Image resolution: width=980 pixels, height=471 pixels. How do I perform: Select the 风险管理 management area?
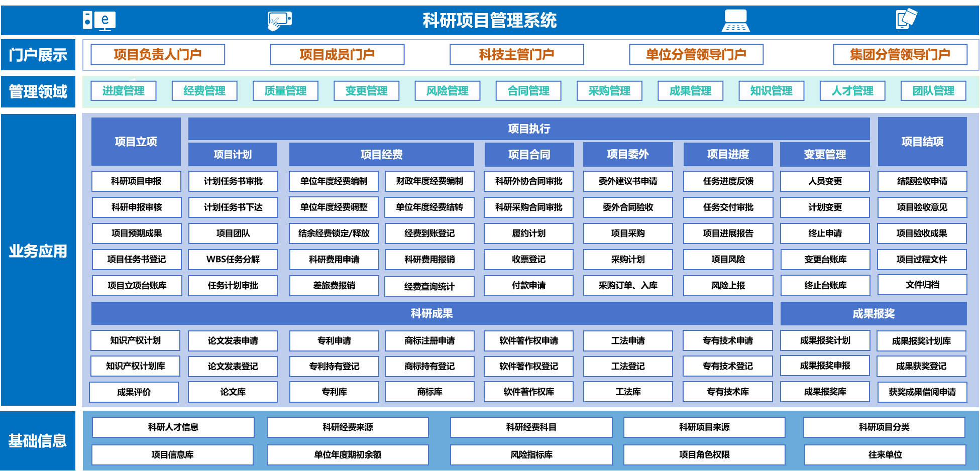[447, 91]
